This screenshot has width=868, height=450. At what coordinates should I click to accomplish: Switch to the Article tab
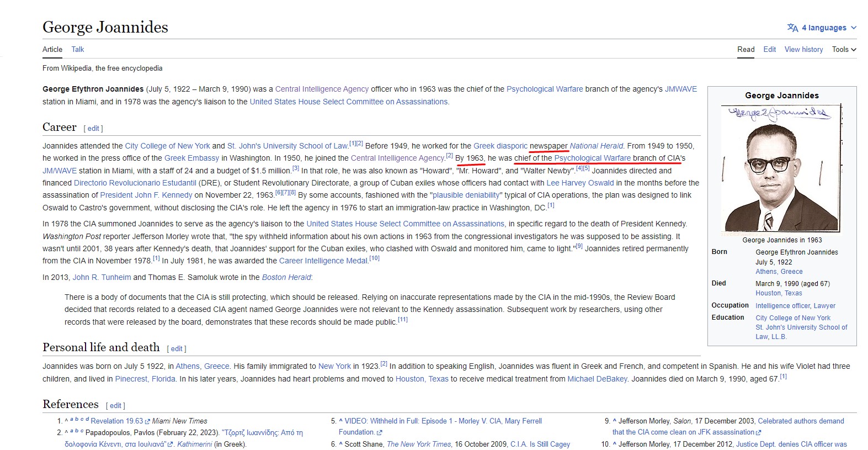tap(52, 49)
